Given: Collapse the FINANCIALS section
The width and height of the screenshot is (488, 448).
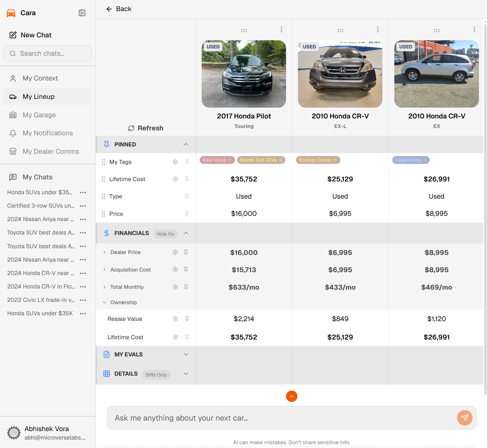Looking at the screenshot, I should pos(186,233).
